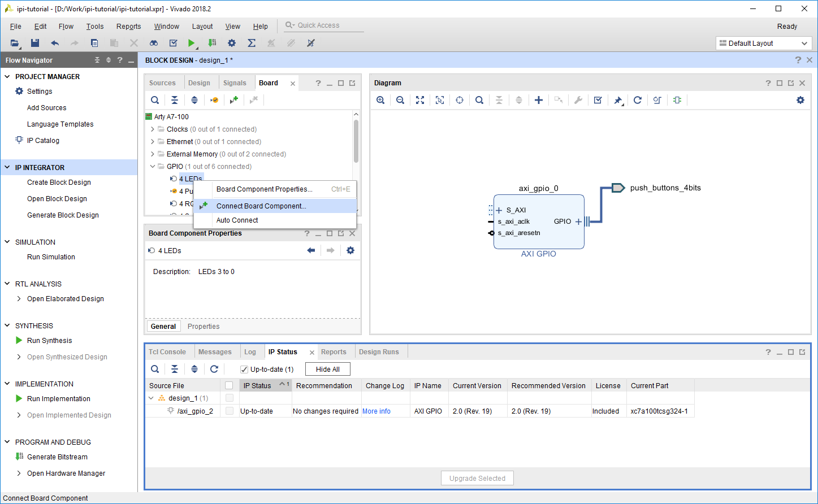Zoom in on the Diagram

(x=380, y=100)
